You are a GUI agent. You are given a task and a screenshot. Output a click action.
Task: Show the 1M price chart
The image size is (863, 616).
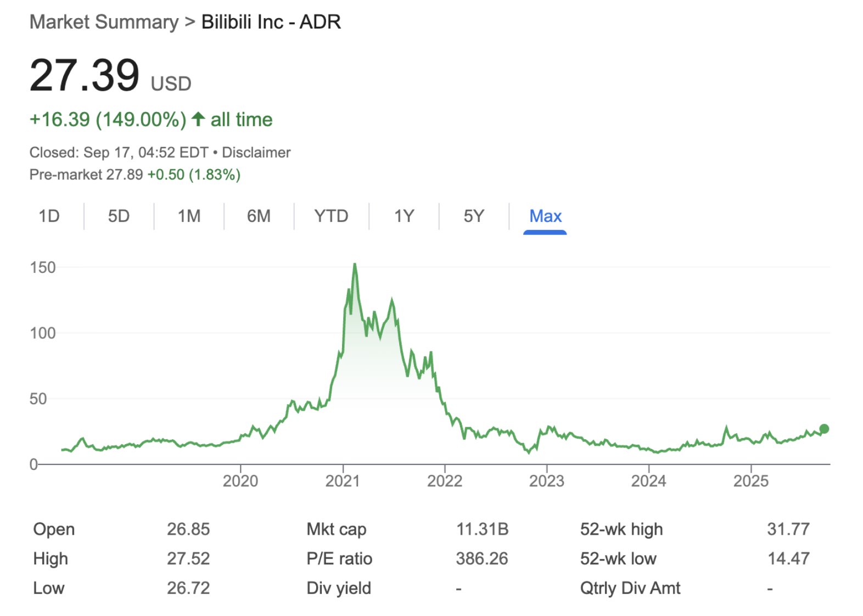coord(189,216)
